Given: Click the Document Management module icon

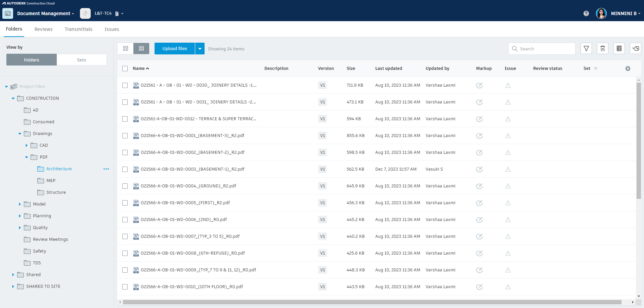Looking at the screenshot, I should [8, 13].
